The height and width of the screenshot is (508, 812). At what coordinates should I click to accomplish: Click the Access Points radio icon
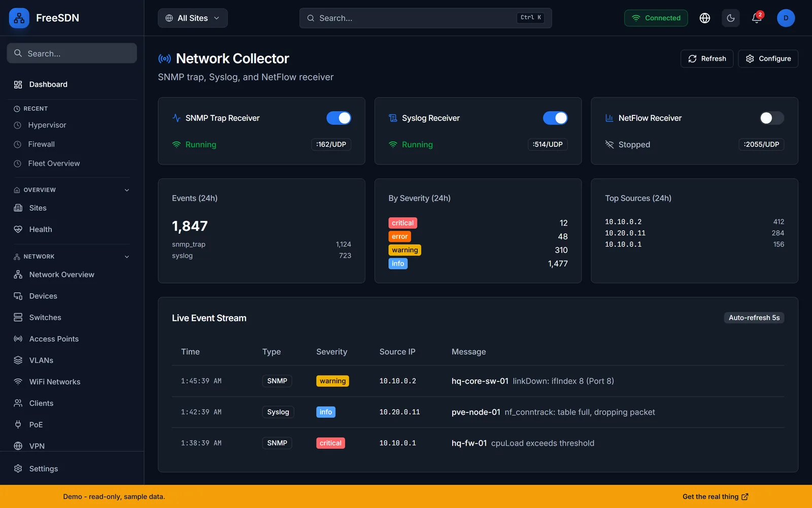tap(18, 339)
